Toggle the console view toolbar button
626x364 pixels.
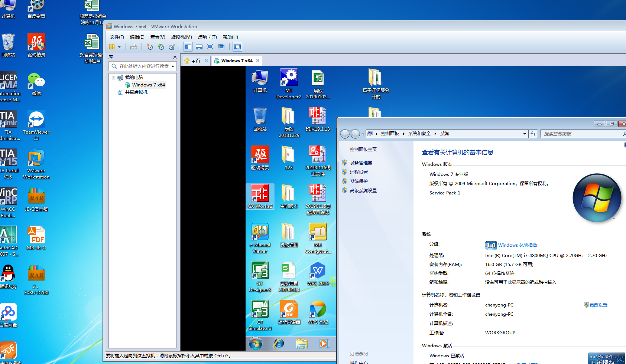[x=237, y=47]
